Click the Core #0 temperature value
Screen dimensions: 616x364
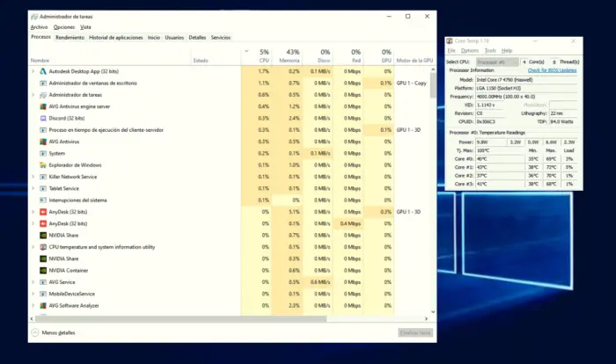point(500,159)
